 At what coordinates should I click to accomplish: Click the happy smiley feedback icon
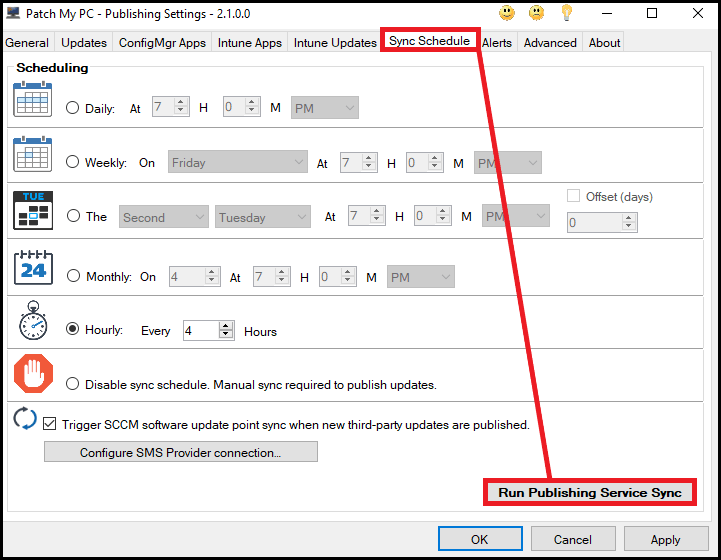[507, 13]
